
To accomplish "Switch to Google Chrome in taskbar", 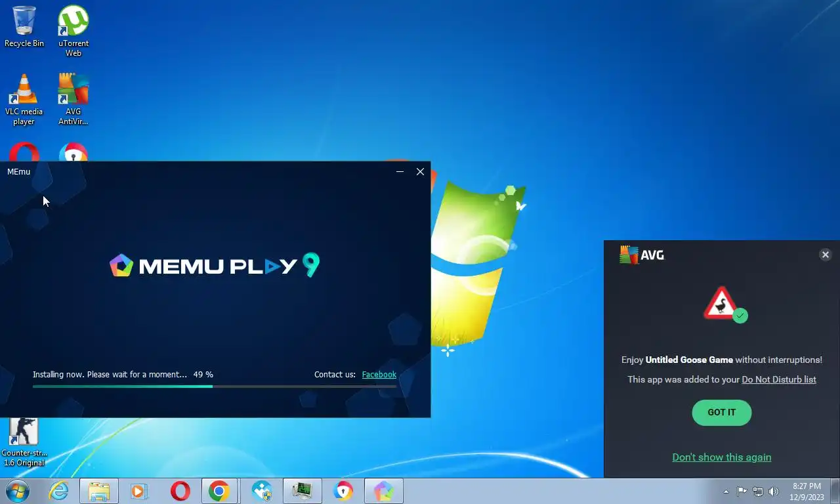I will click(x=219, y=491).
